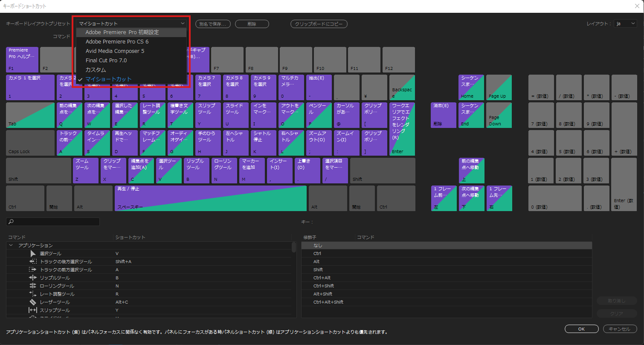Viewport: 644px width, 345px height.
Task: Click the Rolling Edit tool icon
Action: 33,286
